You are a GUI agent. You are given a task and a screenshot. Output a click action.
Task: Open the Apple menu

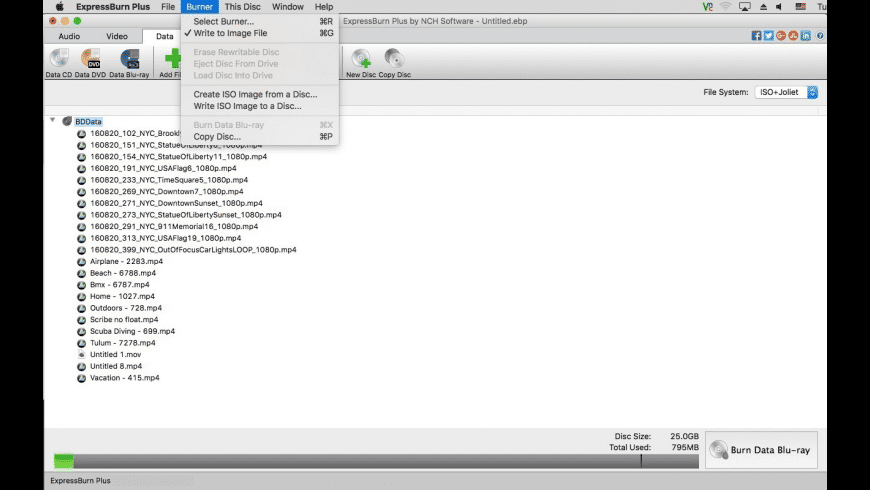(59, 7)
